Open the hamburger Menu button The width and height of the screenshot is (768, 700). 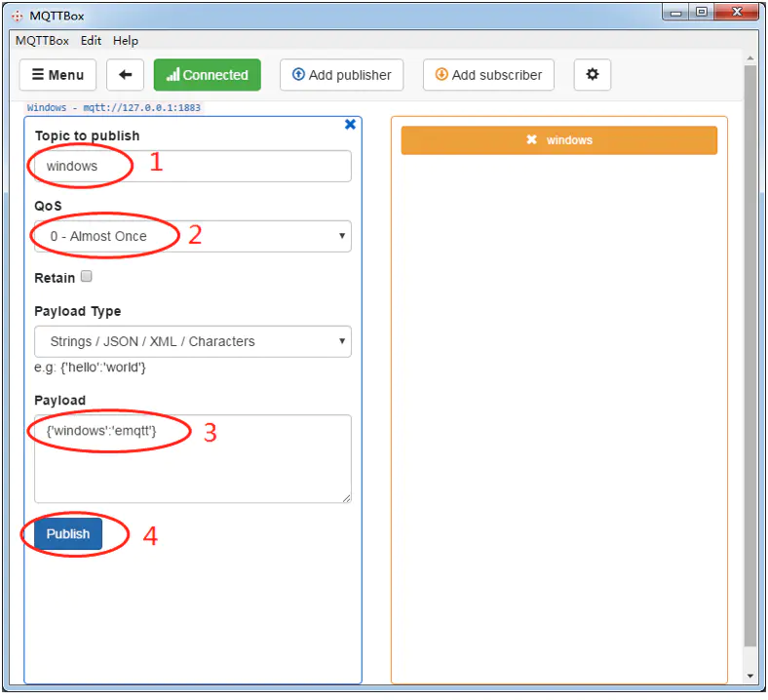(58, 75)
